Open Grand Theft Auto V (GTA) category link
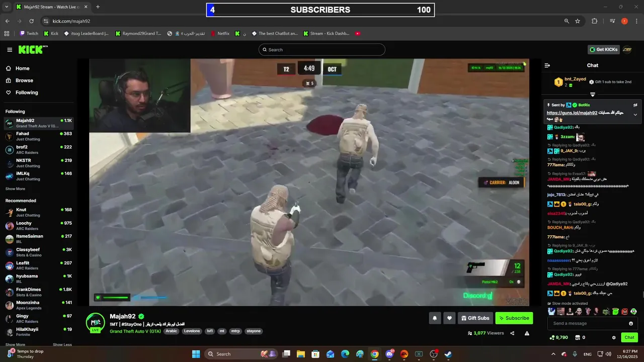The height and width of the screenshot is (362, 644). click(135, 331)
